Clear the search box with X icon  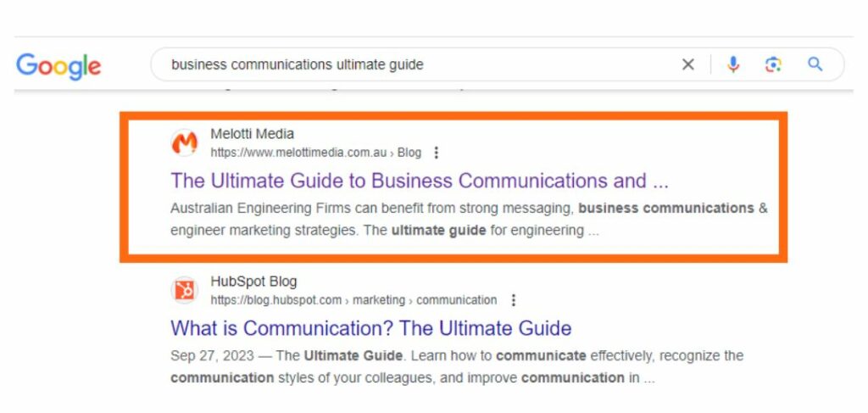[x=688, y=64]
